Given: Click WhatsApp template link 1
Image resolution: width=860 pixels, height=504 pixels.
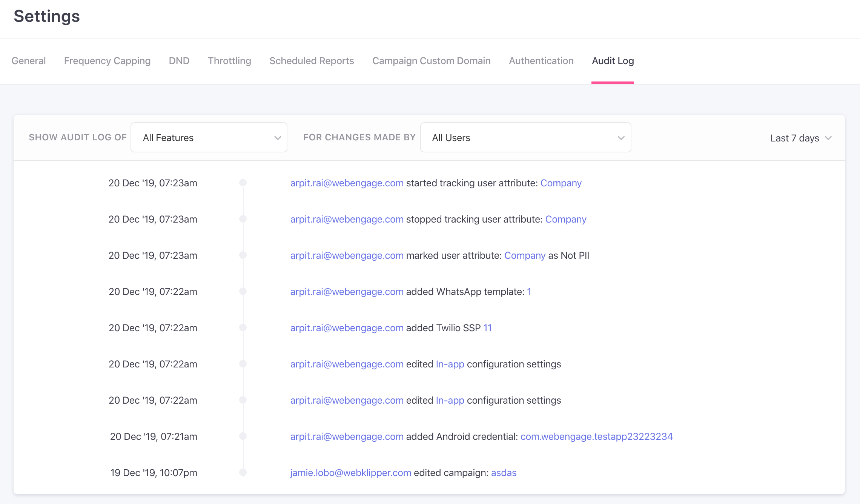Looking at the screenshot, I should (x=529, y=292).
